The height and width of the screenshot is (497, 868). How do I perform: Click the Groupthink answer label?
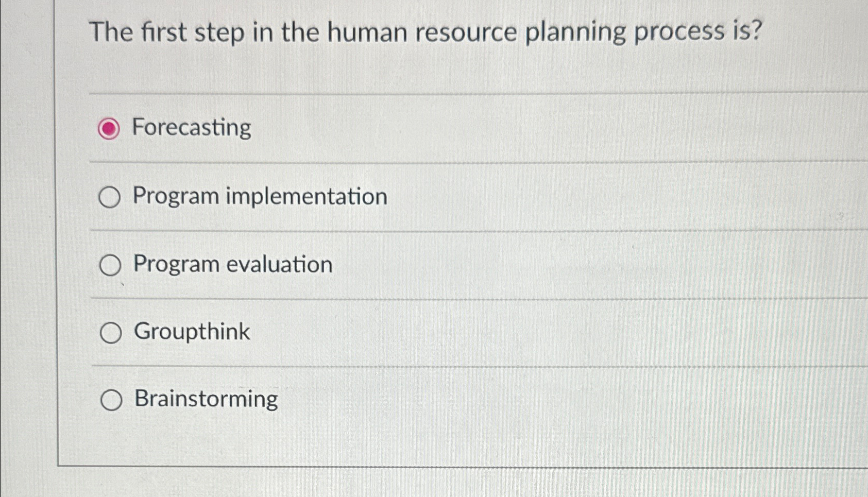(191, 332)
